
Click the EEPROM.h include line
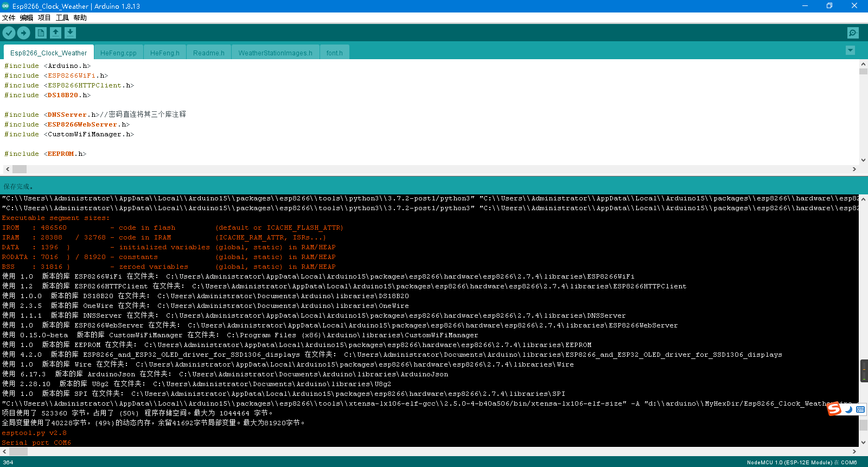pos(46,154)
